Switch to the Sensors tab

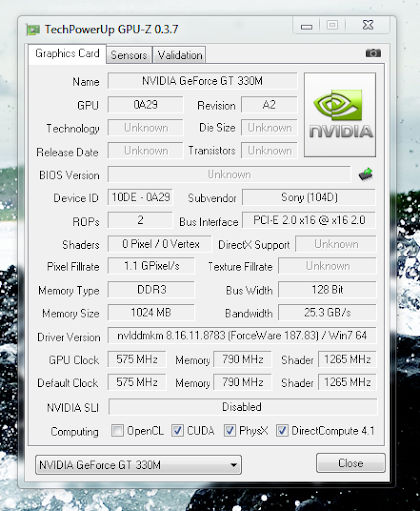point(129,55)
